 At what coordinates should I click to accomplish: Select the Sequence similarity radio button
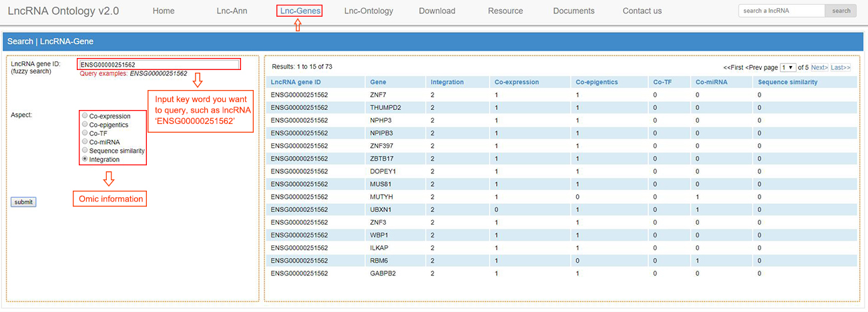(x=85, y=151)
